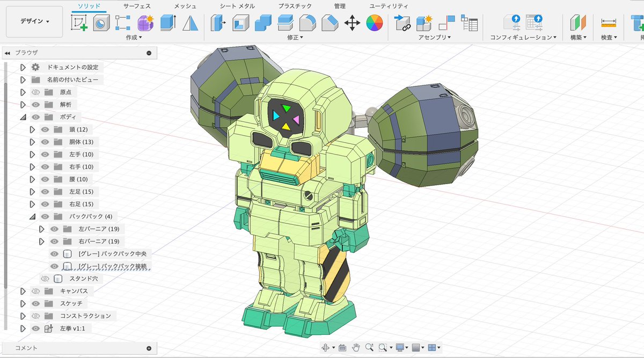This screenshot has height=358, width=644.
Task: Open the デザイン workspace dropdown
Action: click(34, 21)
